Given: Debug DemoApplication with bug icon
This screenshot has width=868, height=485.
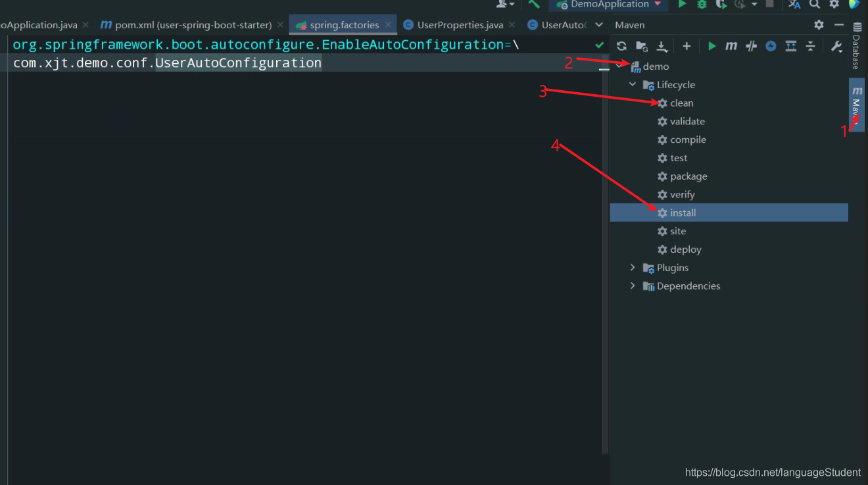Looking at the screenshot, I should (x=702, y=5).
